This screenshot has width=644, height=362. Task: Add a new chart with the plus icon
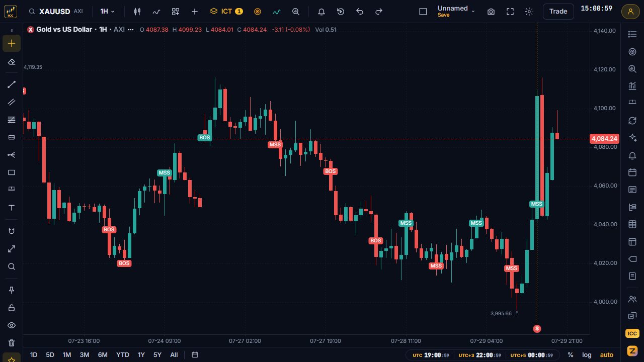pos(195,12)
